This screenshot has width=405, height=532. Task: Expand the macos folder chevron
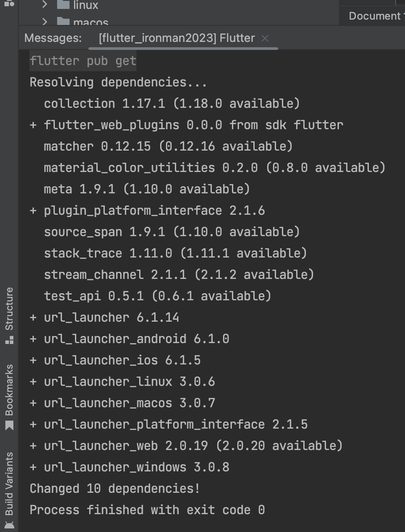pos(45,22)
